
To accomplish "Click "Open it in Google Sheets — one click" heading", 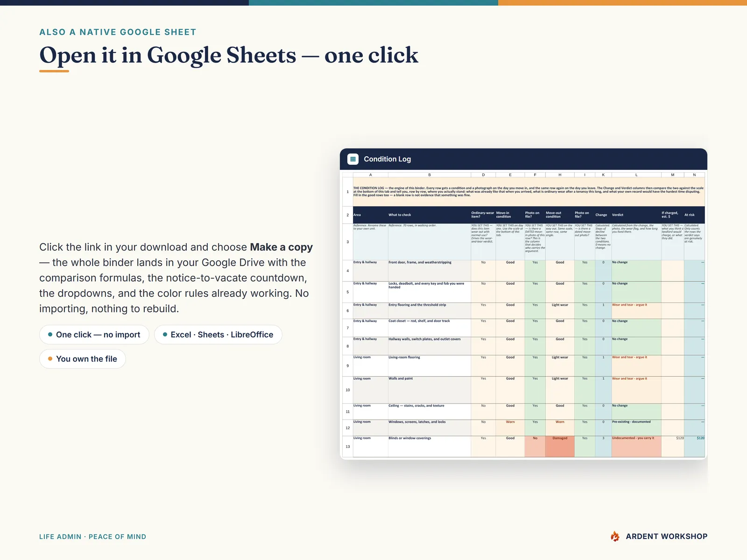I will (229, 55).
